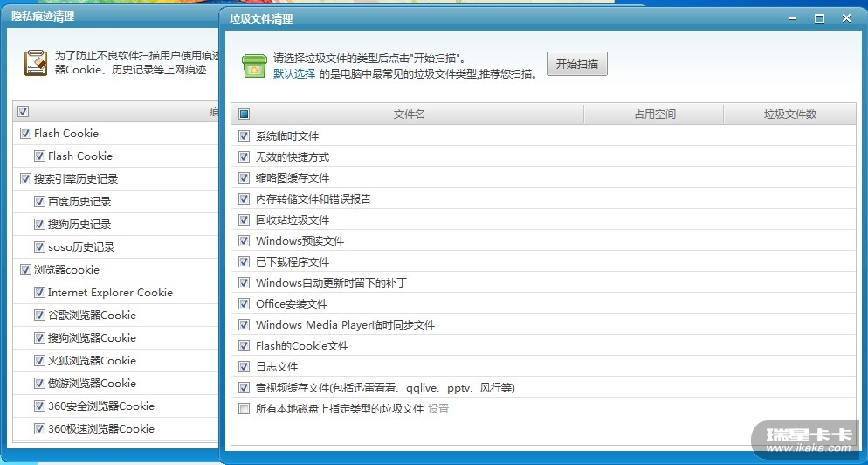Select the Office安装文件 row text
This screenshot has width=868, height=465.
point(291,303)
